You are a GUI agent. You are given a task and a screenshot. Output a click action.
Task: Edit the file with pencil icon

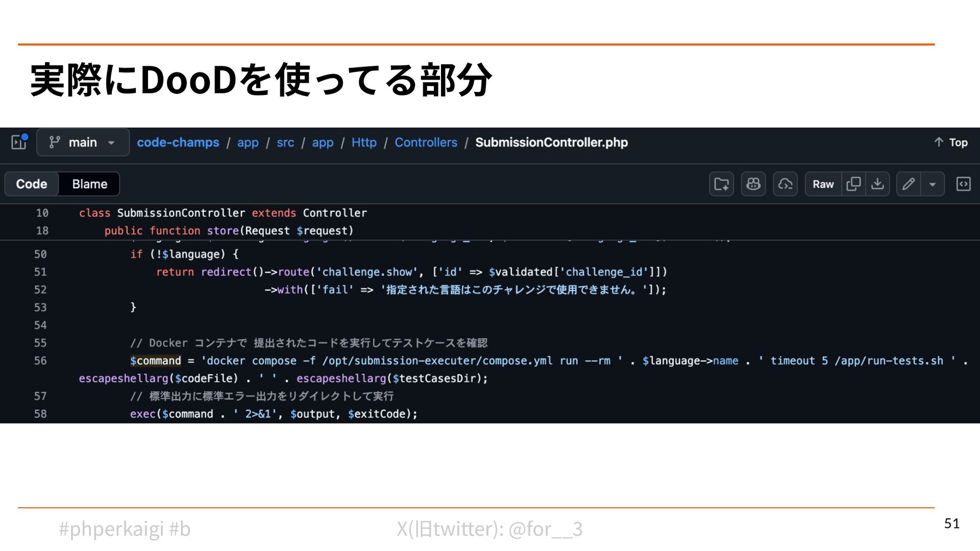point(909,184)
